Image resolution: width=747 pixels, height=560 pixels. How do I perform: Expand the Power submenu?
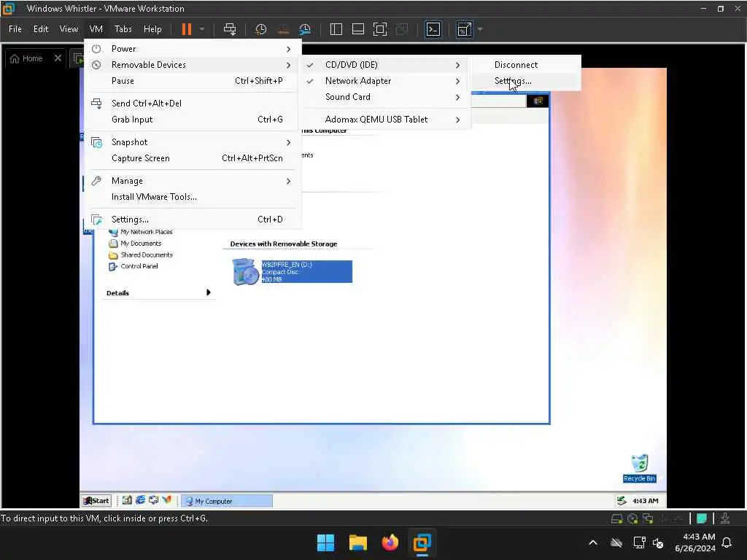tap(193, 49)
